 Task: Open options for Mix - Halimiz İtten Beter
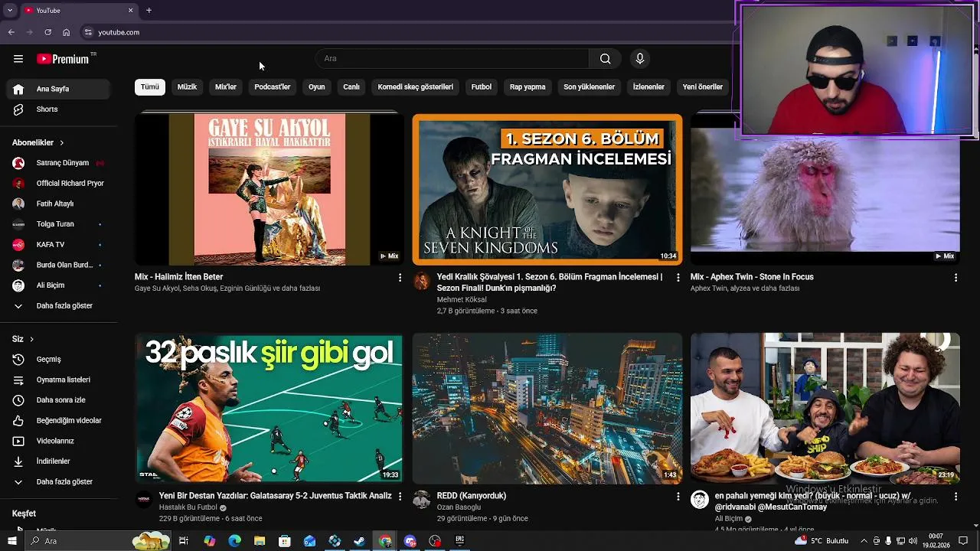400,278
